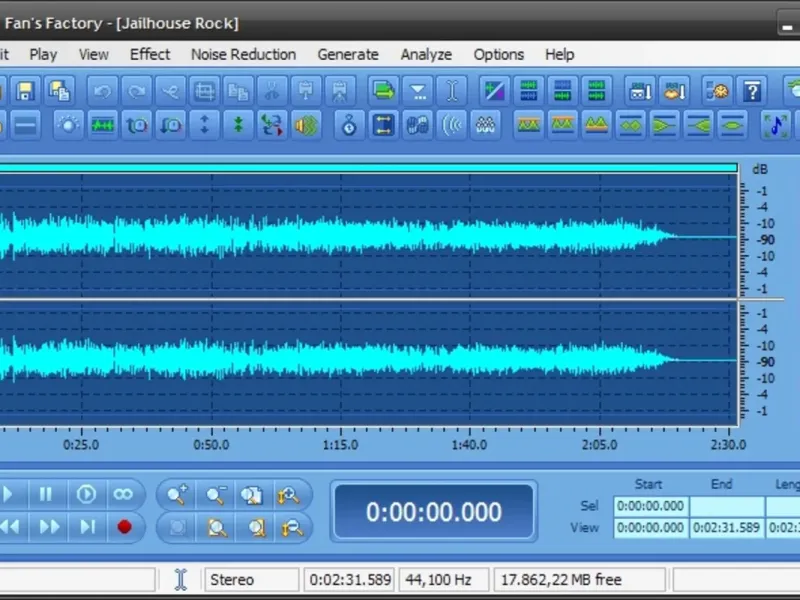The height and width of the screenshot is (600, 800).
Task: Click the lips with down arrow icon
Action: tap(674, 91)
